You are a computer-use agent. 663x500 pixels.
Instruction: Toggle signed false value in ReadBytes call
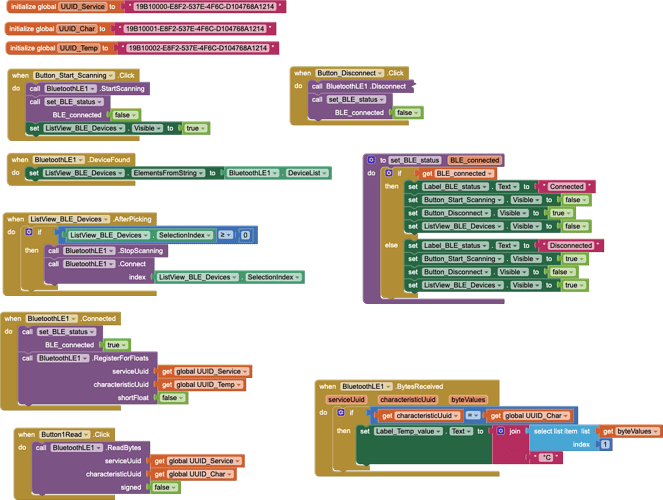click(x=163, y=487)
